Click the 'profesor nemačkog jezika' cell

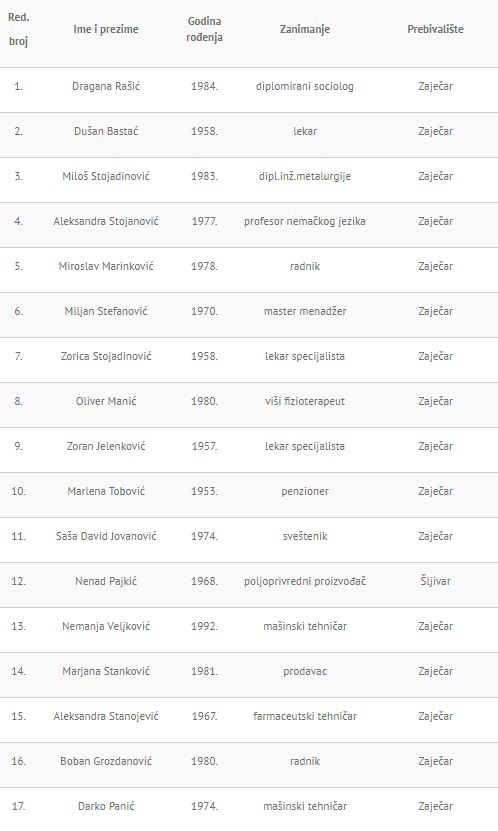point(305,221)
